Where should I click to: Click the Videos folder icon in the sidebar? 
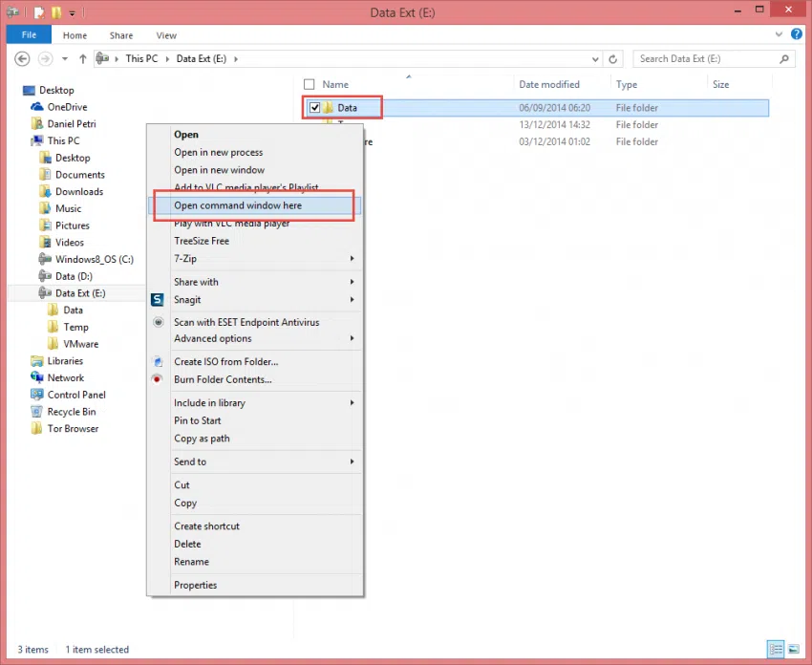[45, 243]
